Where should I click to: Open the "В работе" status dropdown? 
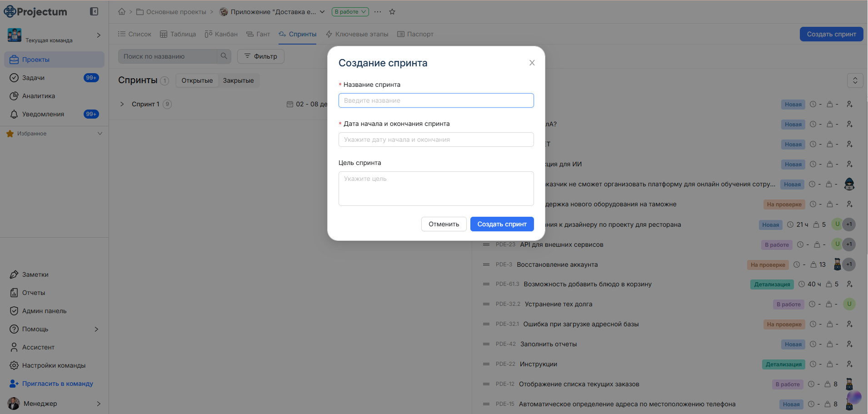pyautogui.click(x=350, y=12)
